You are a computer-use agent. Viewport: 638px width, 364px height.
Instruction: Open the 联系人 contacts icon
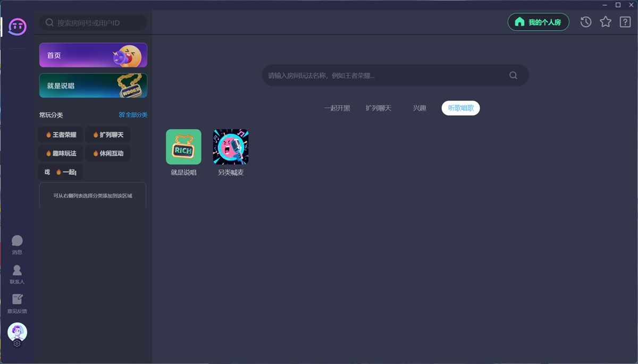click(17, 271)
